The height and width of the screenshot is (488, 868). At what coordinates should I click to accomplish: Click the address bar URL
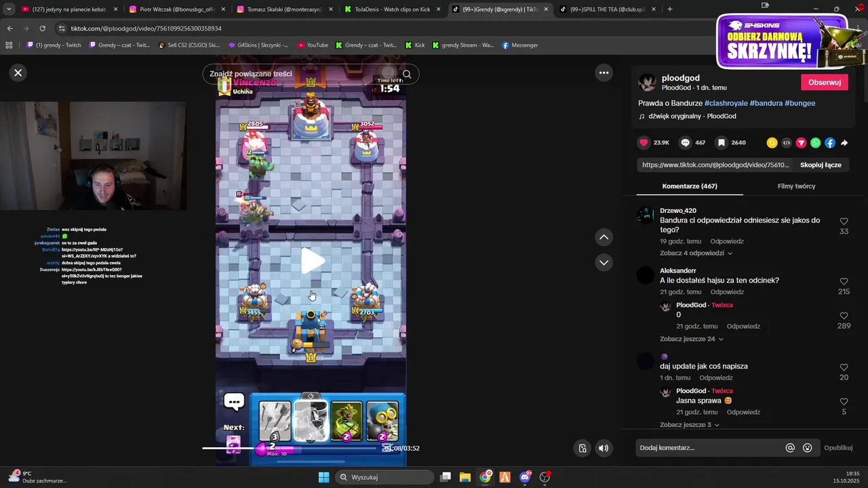tap(146, 28)
